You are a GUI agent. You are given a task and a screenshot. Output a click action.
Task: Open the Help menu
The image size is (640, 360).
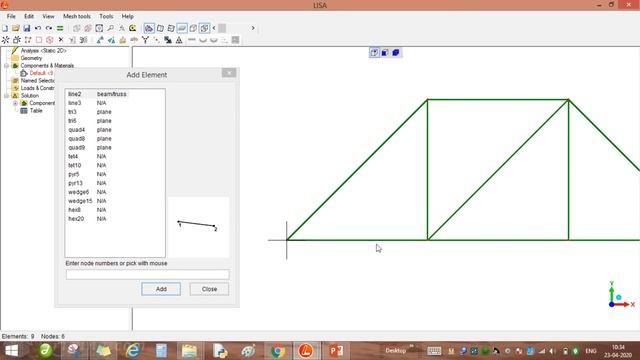127,16
